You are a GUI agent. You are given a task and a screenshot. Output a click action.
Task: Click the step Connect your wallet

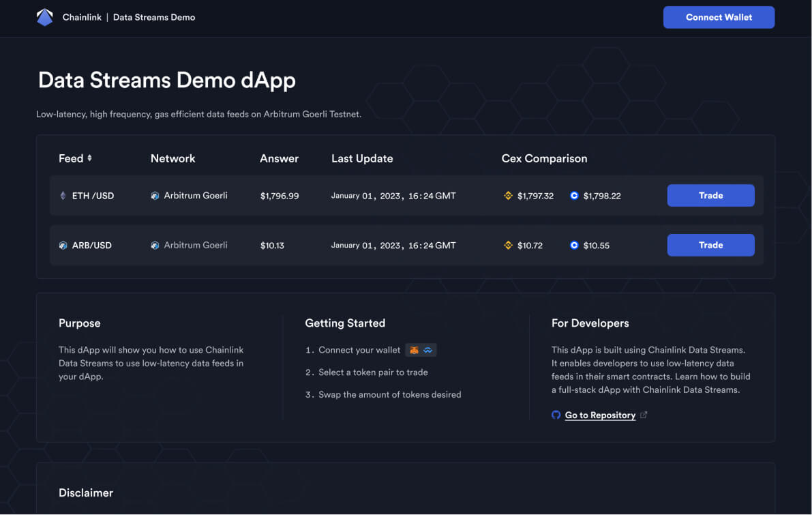click(359, 350)
